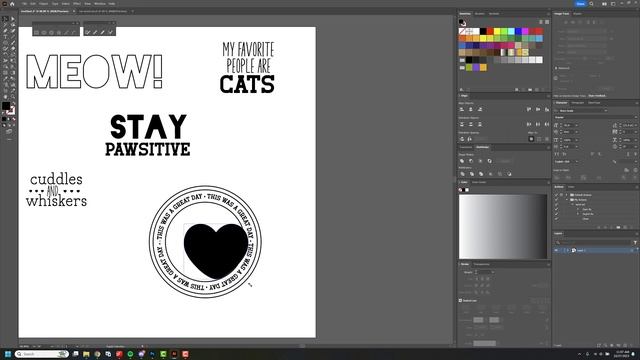This screenshot has width=640, height=360.
Task: Click the Layers panel search field
Action: click(x=593, y=242)
